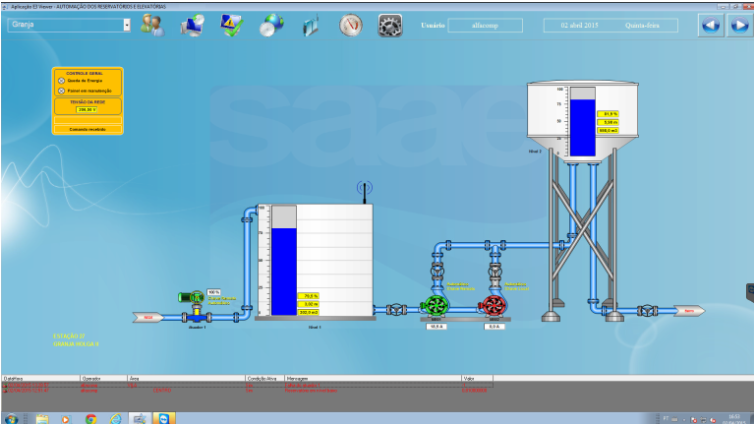Image resolution: width=754 pixels, height=424 pixels.
Task: Click the monitor with checkmark toolbar icon
Action: coord(231,26)
